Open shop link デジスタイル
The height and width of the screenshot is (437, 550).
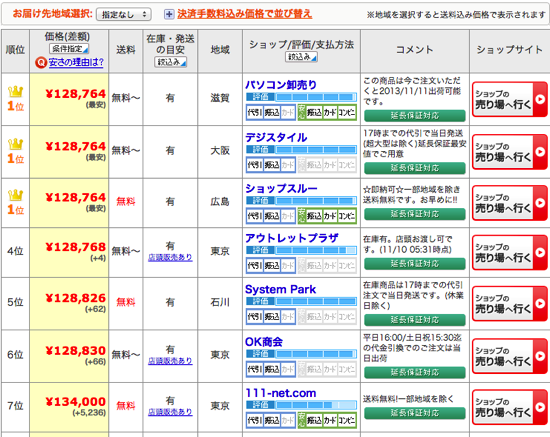pos(276,137)
